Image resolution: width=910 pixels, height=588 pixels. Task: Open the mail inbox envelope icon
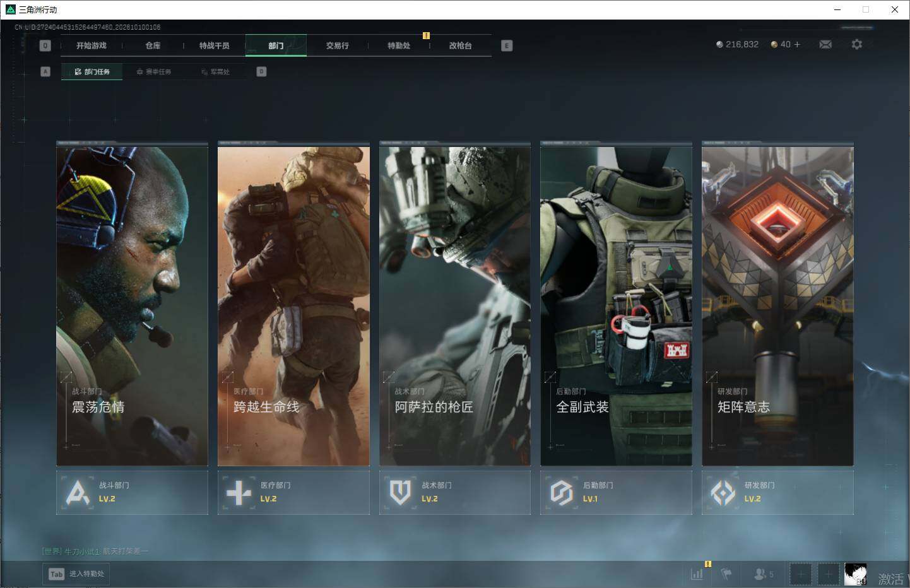825,44
